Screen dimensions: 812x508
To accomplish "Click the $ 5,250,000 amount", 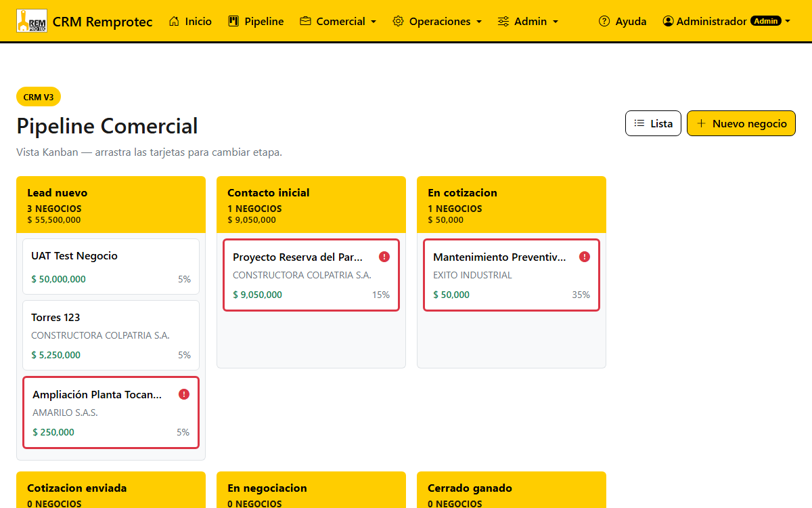I will 55,355.
